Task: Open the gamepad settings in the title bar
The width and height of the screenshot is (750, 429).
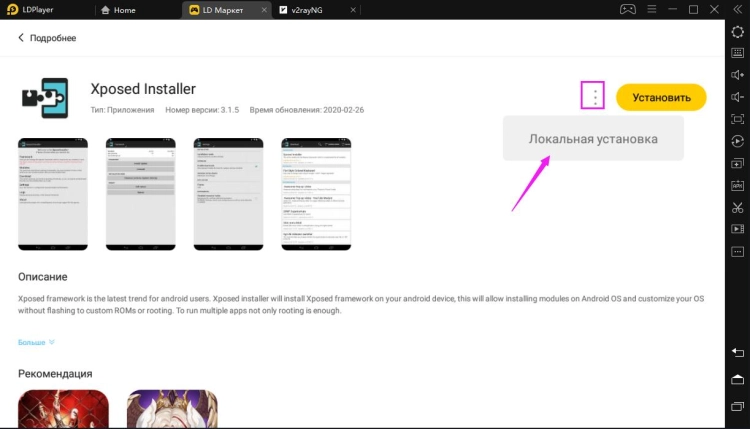Action: pos(628,9)
